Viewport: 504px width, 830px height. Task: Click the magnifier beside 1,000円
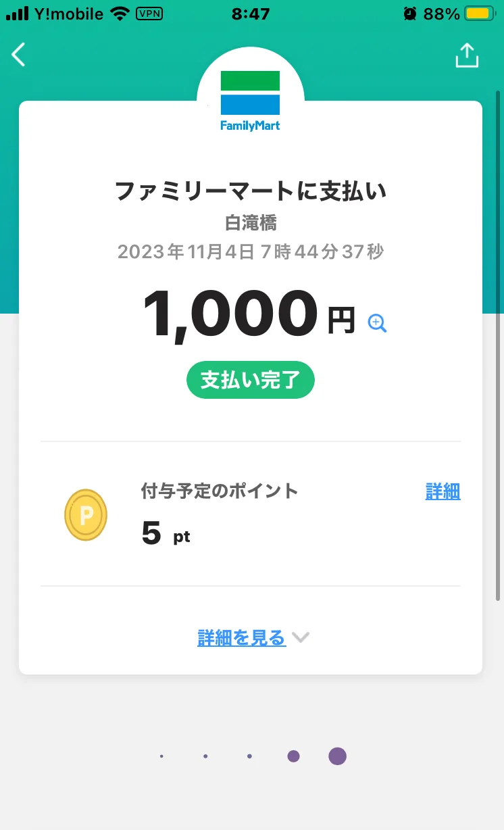377,323
